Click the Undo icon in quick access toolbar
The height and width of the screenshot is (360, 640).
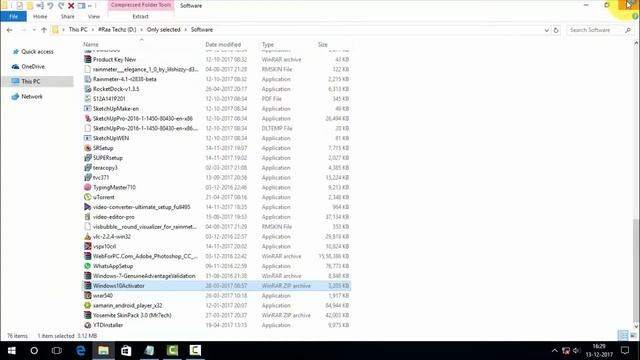pos(50,6)
